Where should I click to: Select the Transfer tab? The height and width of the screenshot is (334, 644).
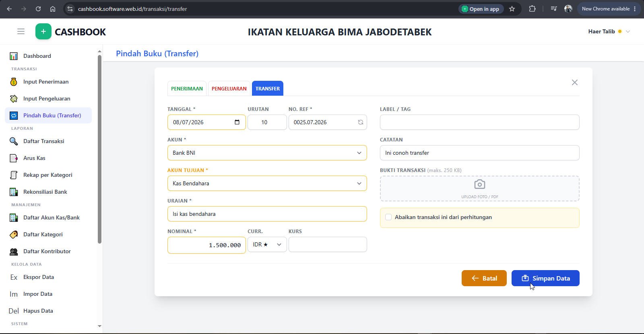(268, 88)
